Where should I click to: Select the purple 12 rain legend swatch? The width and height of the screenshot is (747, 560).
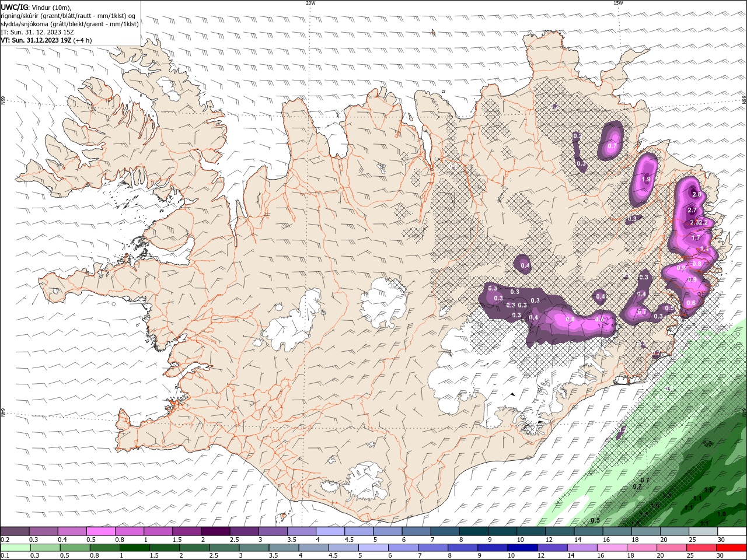point(551,548)
